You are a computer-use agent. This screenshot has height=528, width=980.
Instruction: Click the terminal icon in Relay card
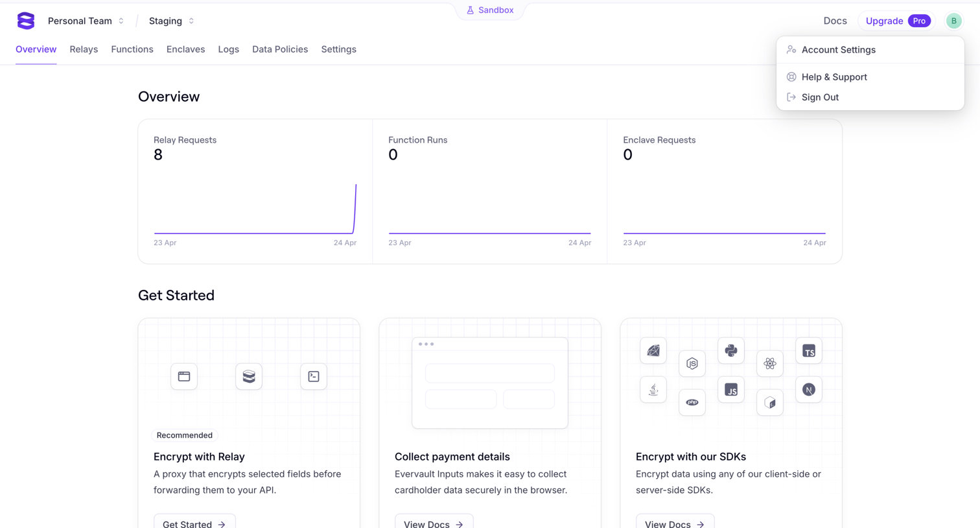(x=314, y=376)
